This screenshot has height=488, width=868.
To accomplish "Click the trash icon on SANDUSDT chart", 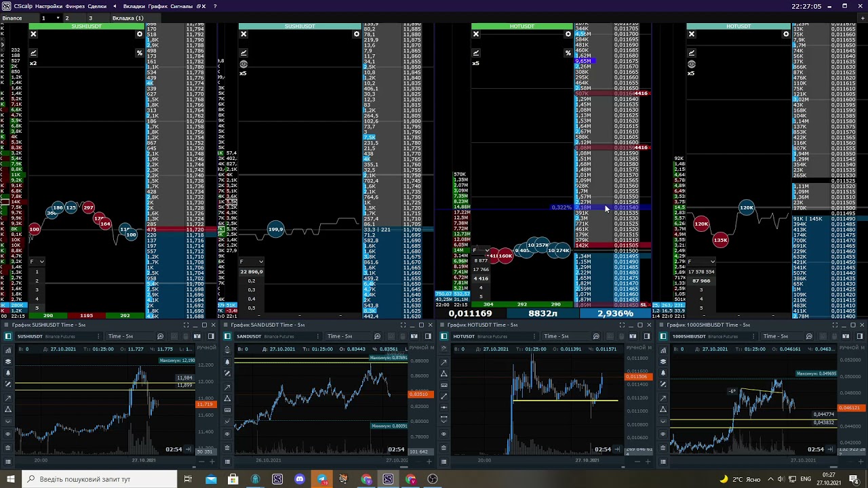I will (x=227, y=447).
